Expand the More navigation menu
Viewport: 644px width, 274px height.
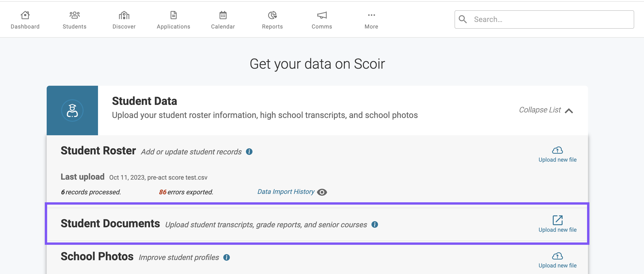pos(371,20)
